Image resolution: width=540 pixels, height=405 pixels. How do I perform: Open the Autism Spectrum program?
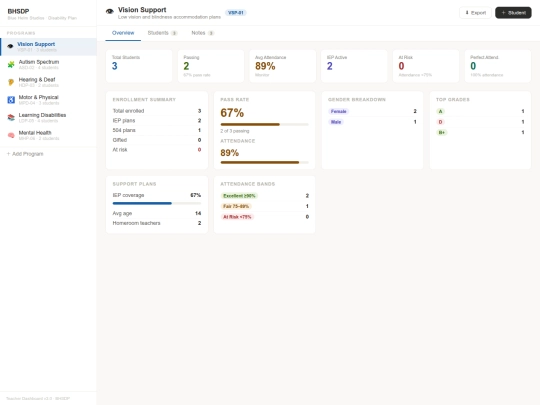click(48, 64)
